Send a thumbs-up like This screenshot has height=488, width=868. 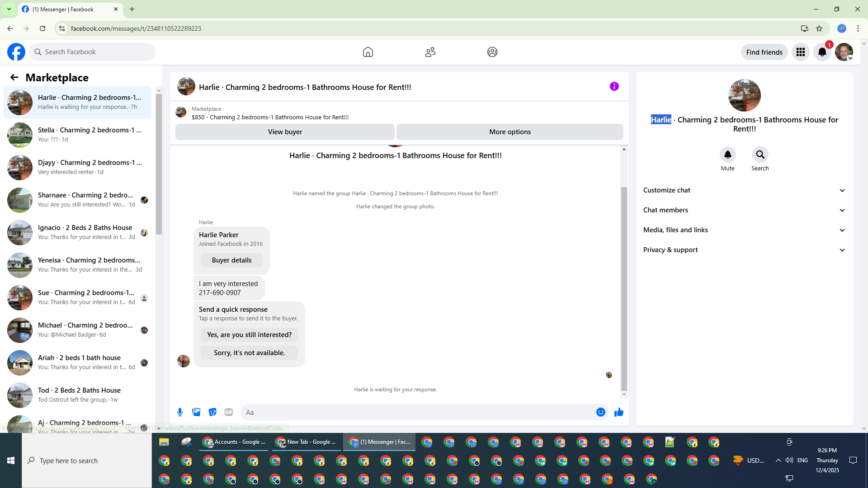(619, 412)
